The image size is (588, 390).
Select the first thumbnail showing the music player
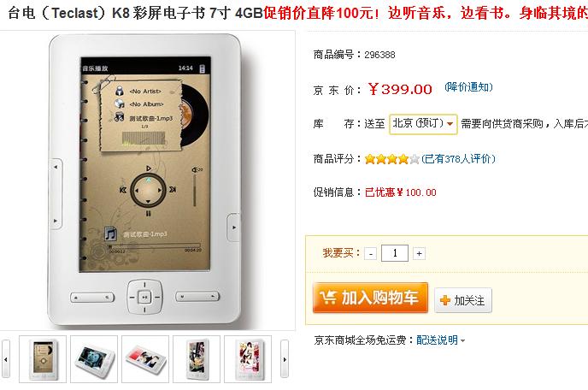43,359
